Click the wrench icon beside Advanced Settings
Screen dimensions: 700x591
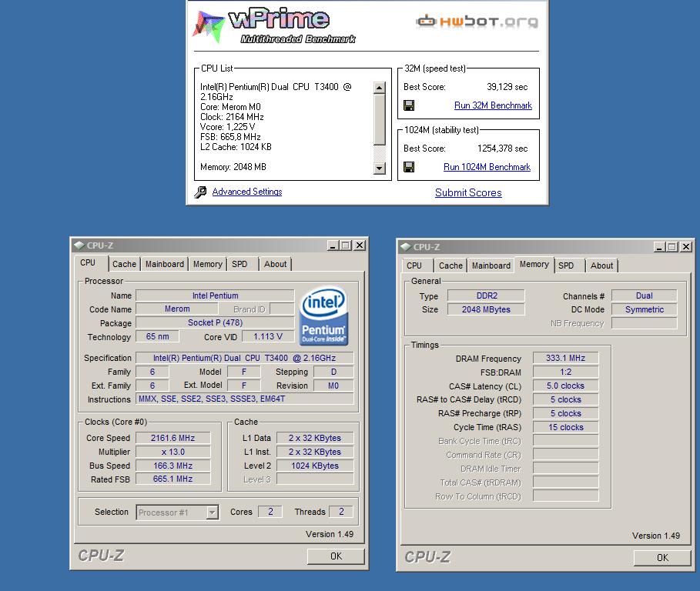(x=200, y=192)
